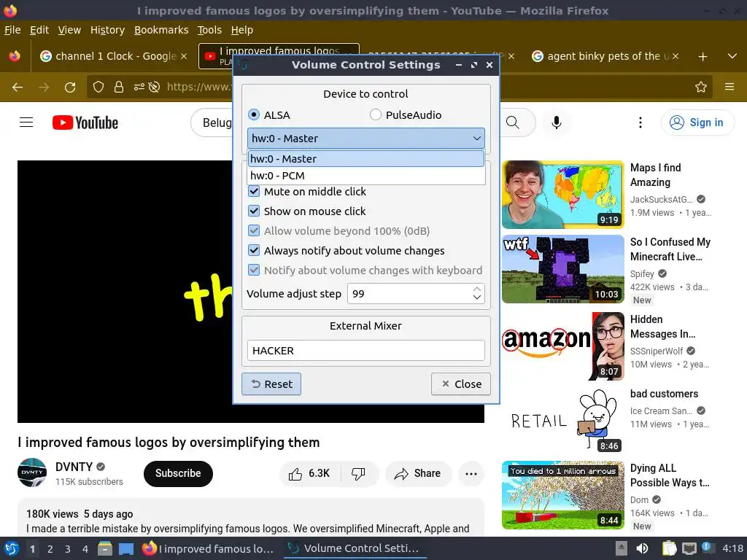Screen dimensions: 747x560
Task: Click the Volume adjust step value field
Action: [x=410, y=294]
